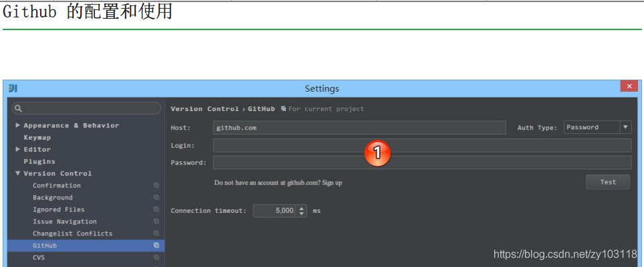Open Ignored Files settings page
Image resolution: width=644 pixels, height=267 pixels.
tap(59, 209)
